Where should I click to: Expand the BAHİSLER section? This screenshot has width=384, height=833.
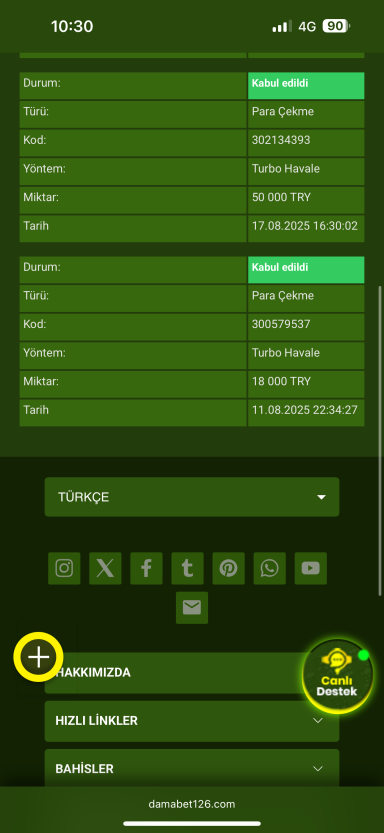[x=192, y=769]
